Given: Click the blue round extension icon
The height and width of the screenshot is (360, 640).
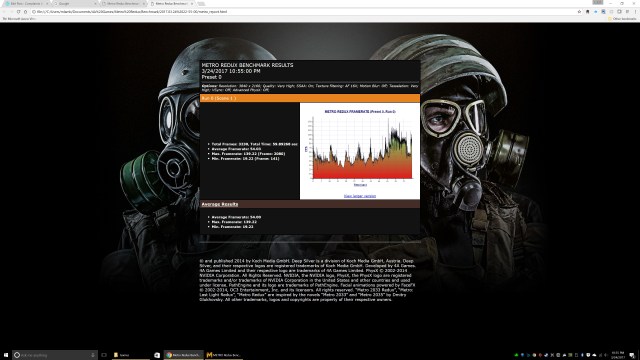Looking at the screenshot, I should coord(596,12).
